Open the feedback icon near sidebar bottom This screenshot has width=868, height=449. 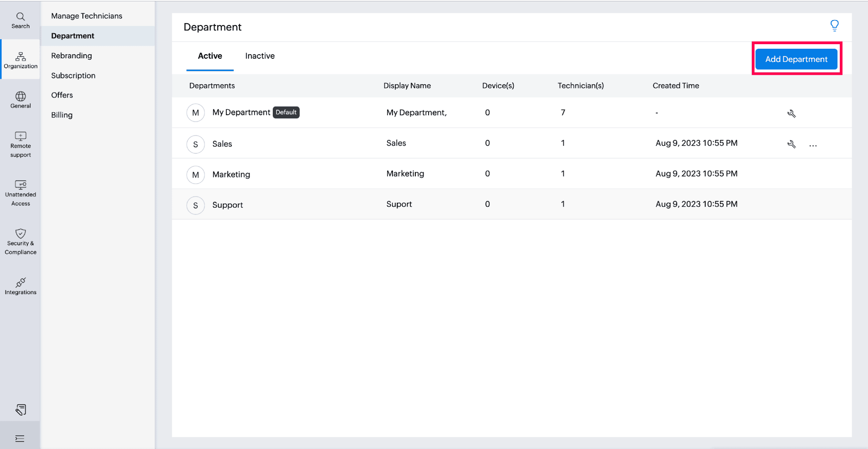point(20,410)
